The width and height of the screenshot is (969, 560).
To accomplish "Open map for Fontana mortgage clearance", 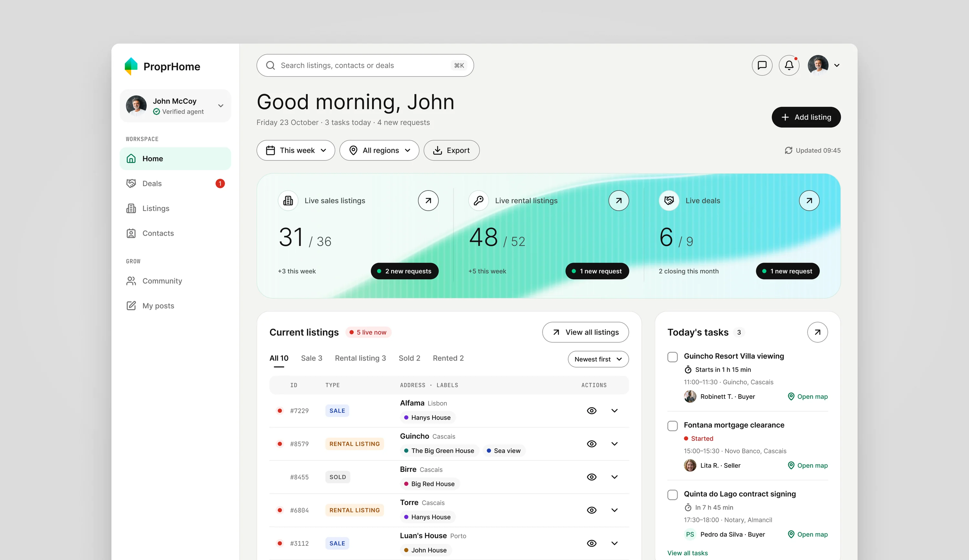I will (807, 465).
